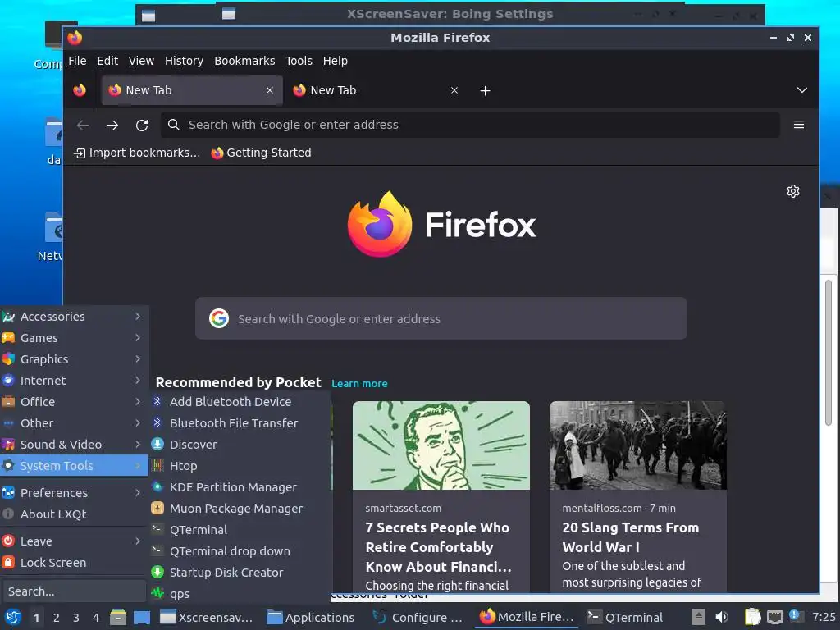The height and width of the screenshot is (630, 840).
Task: Launch QTerminal drop down
Action: pos(240,551)
